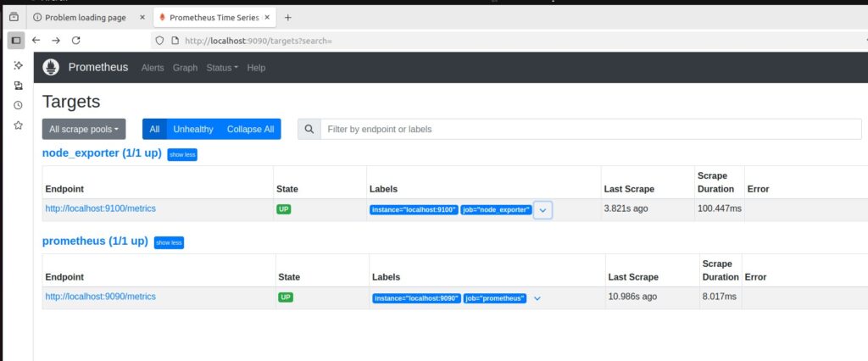This screenshot has width=868, height=361.
Task: Click the page info icon in address bar
Action: [x=175, y=41]
